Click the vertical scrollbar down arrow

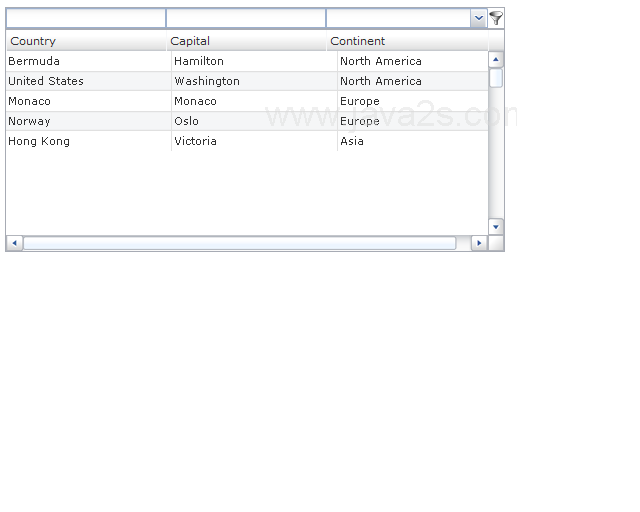click(x=496, y=227)
